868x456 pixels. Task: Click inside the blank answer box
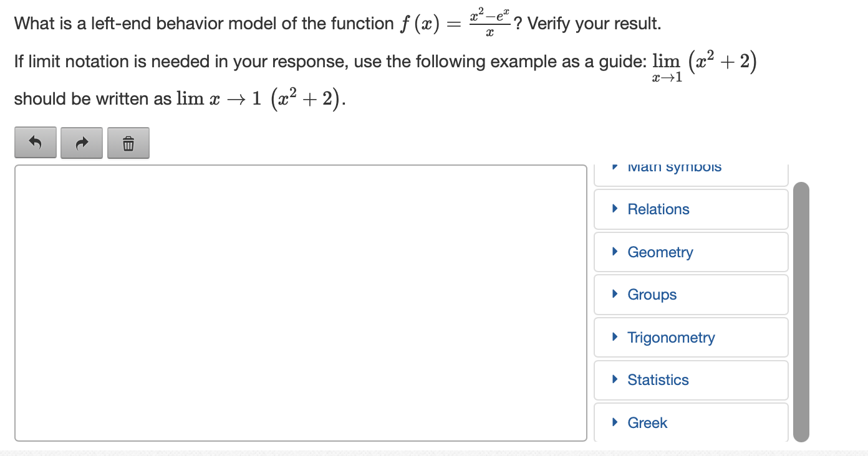point(299,302)
